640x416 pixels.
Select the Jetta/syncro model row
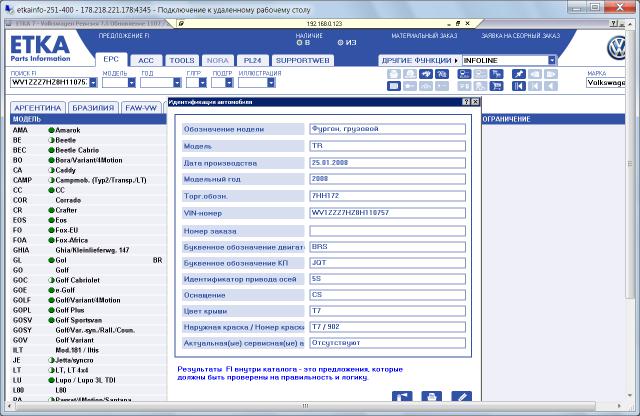pyautogui.click(x=88, y=360)
